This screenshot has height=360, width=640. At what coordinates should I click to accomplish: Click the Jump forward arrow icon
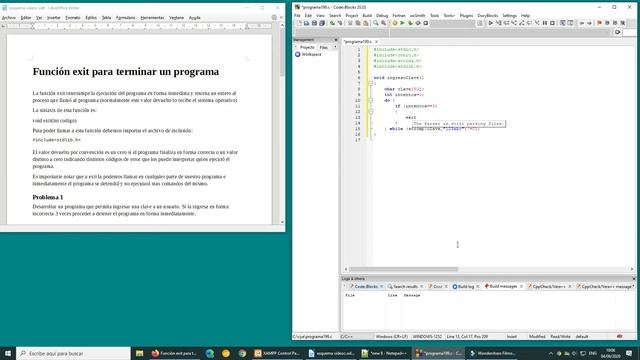coord(589,23)
